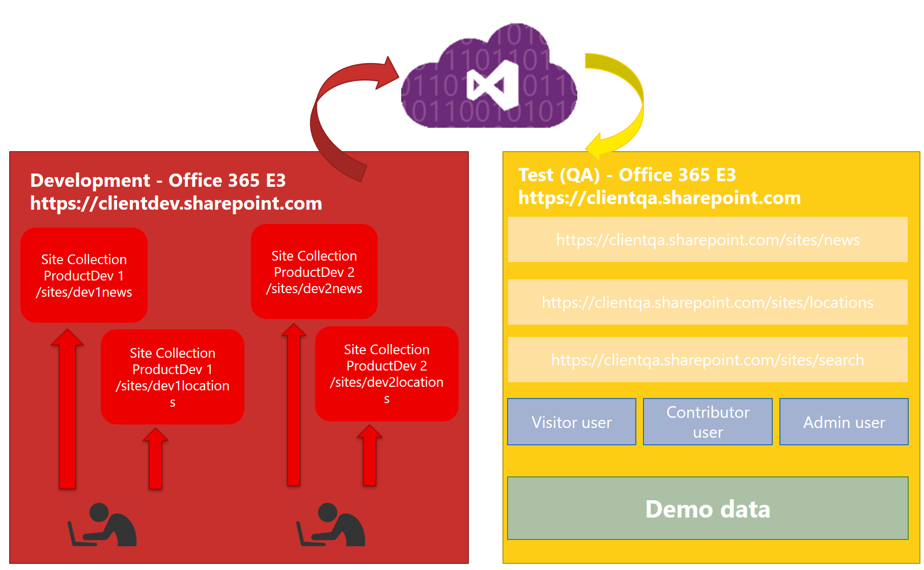Open the clientqa sites/news link
924x570 pixels.
(x=708, y=239)
